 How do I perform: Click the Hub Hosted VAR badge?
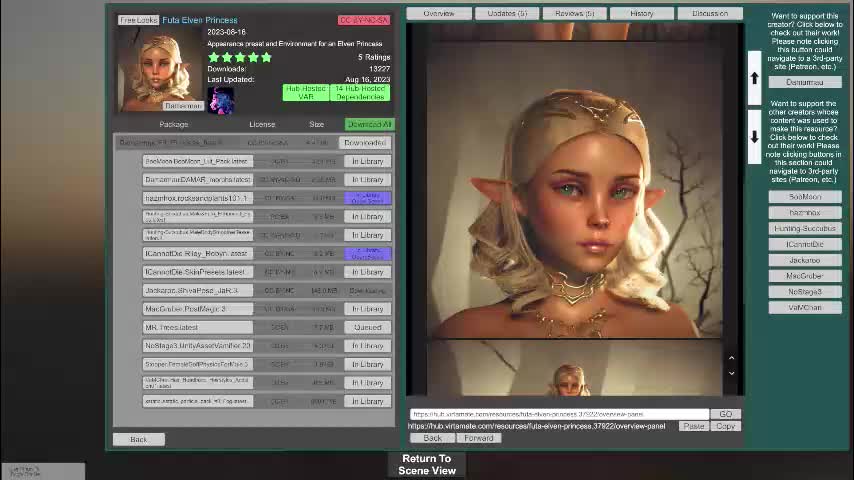[306, 93]
